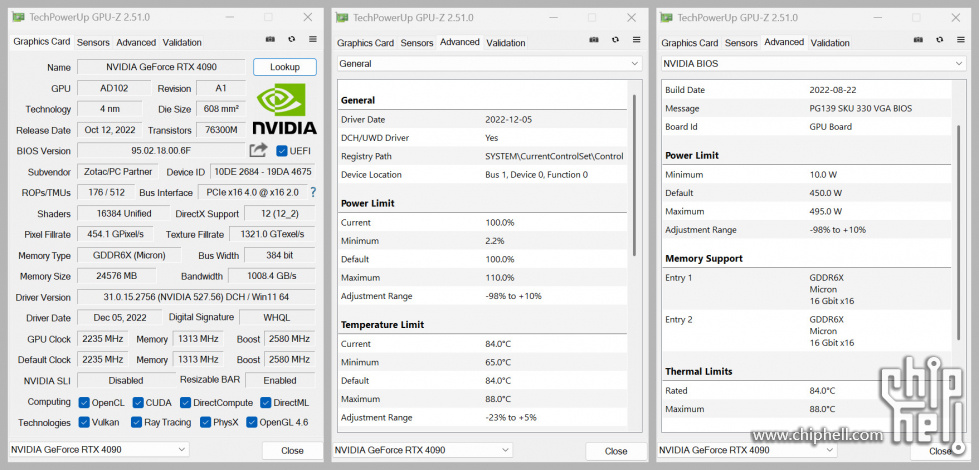
Task: Toggle the OpenCL checkbox
Action: tap(84, 403)
